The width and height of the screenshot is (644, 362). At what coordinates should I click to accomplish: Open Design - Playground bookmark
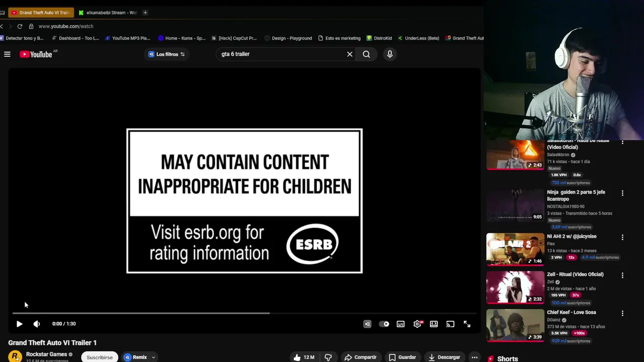point(288,38)
